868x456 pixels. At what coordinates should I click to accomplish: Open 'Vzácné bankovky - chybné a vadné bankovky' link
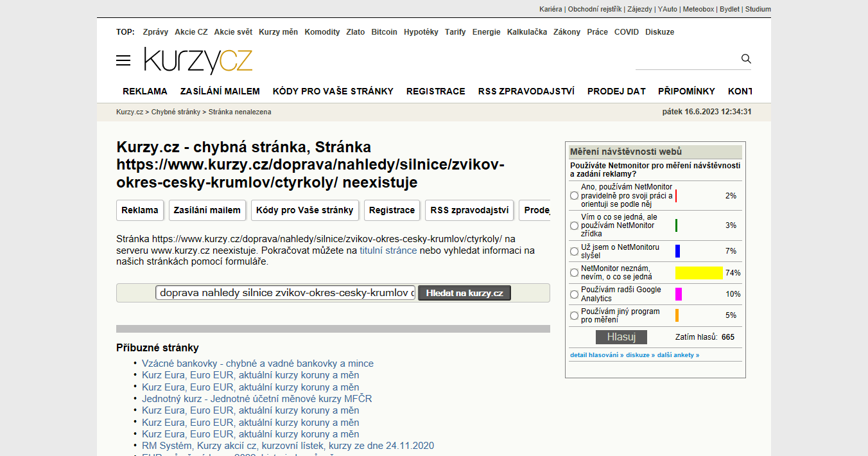coord(257,364)
